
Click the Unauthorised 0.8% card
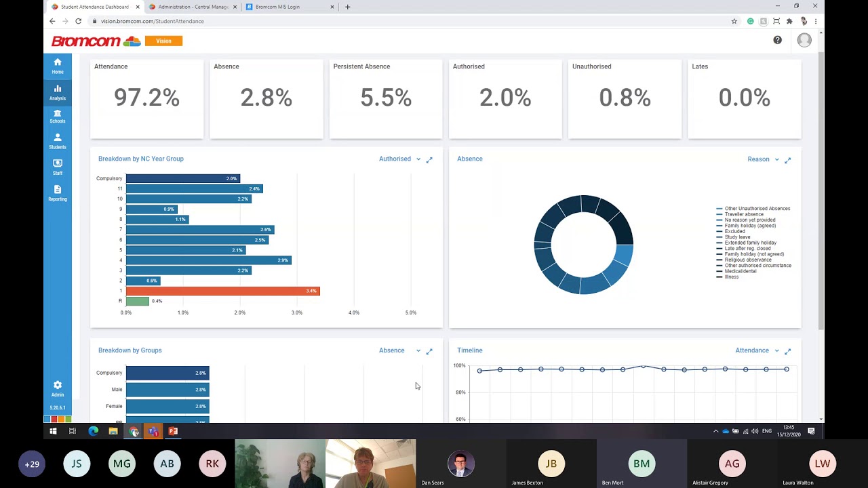click(625, 99)
